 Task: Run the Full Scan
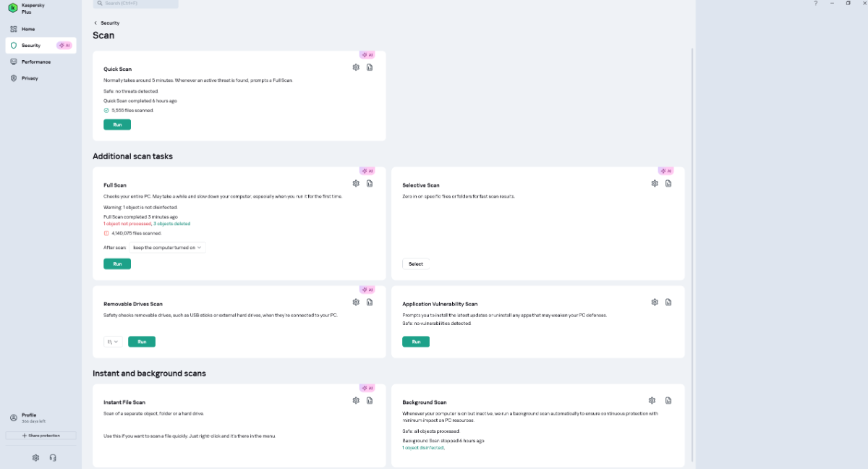(117, 263)
